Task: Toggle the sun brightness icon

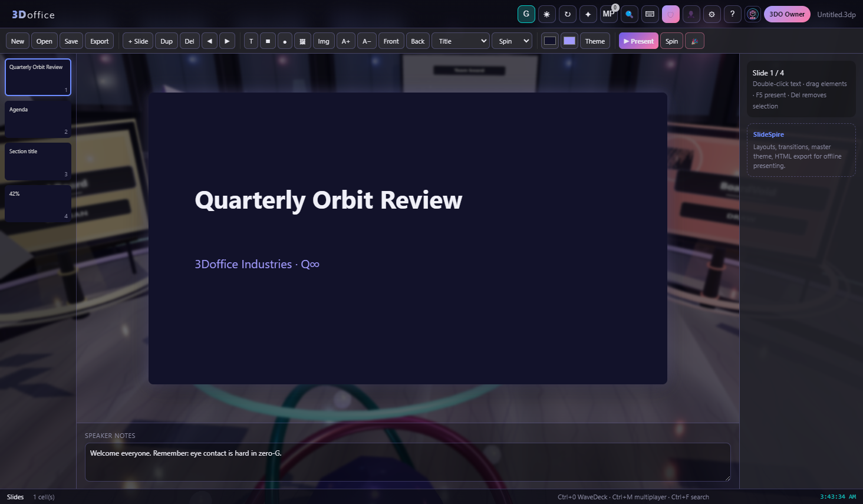Action: tap(547, 14)
